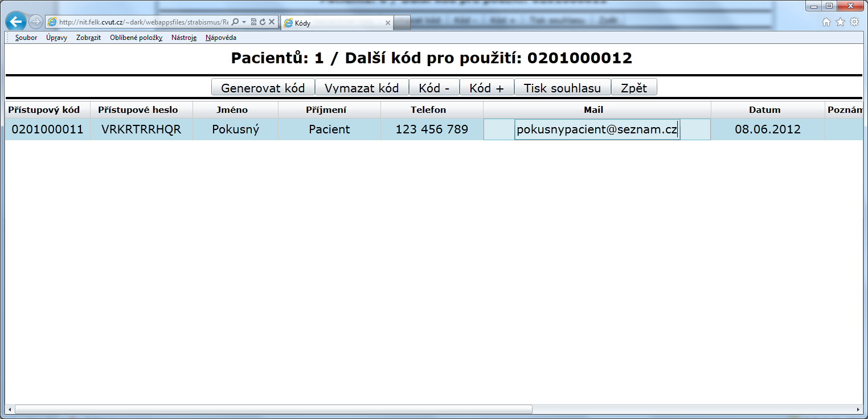Viewport: 868px width, 419px height.
Task: Open Favorites star icon
Action: click(x=840, y=22)
